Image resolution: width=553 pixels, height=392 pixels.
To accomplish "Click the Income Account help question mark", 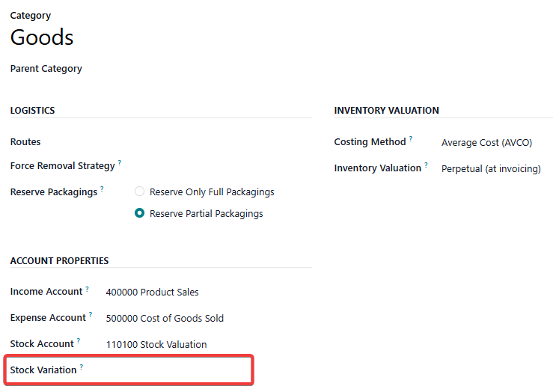I will point(87,289).
